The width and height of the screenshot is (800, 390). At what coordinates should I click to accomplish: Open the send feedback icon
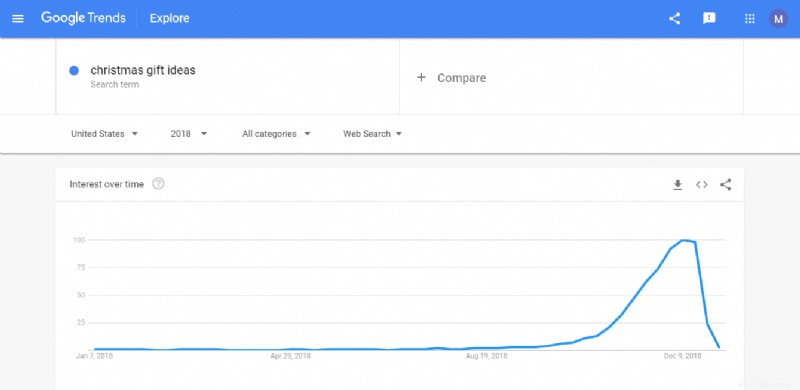709,19
